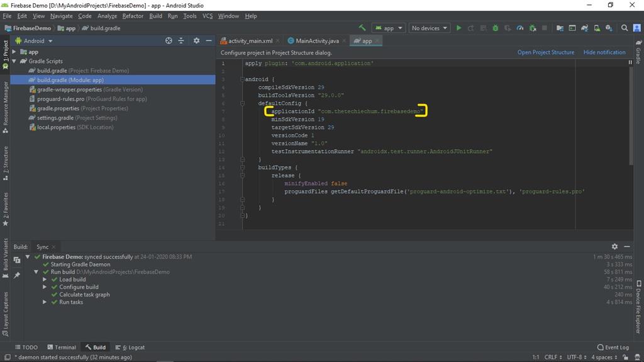Open the app run configuration dropdown
The width and height of the screenshot is (644, 362).
pos(389,28)
